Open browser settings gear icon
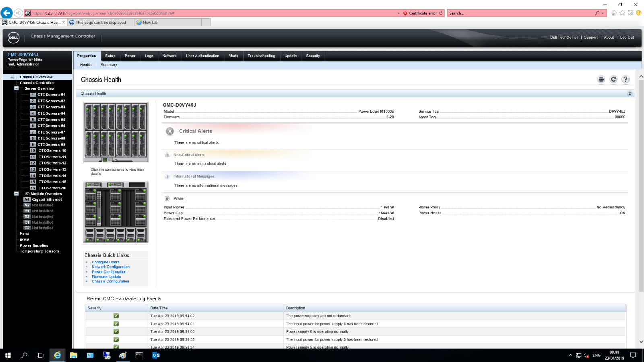This screenshot has height=362, width=644. [630, 13]
